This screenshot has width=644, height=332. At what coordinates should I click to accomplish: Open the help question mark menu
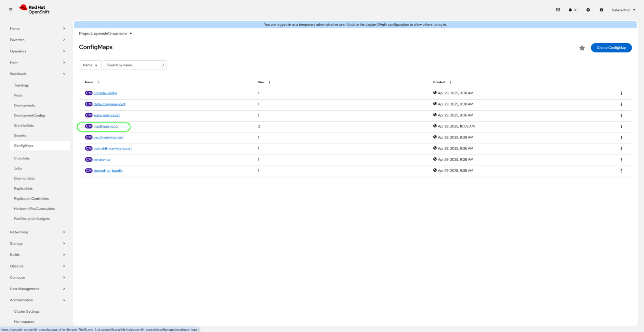tap(601, 10)
